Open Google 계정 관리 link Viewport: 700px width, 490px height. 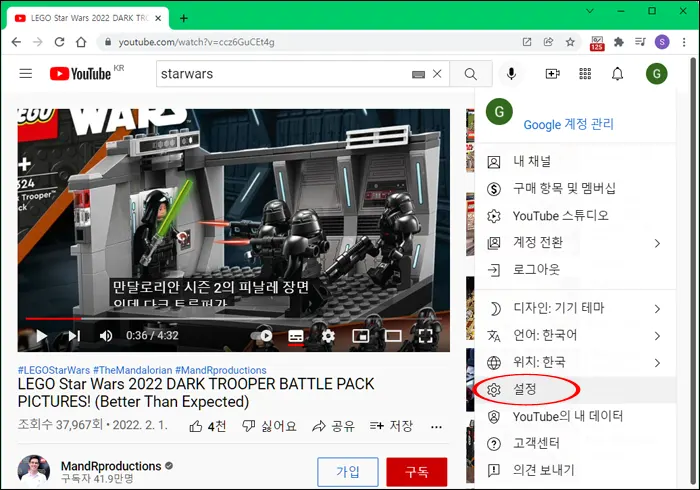point(568,124)
